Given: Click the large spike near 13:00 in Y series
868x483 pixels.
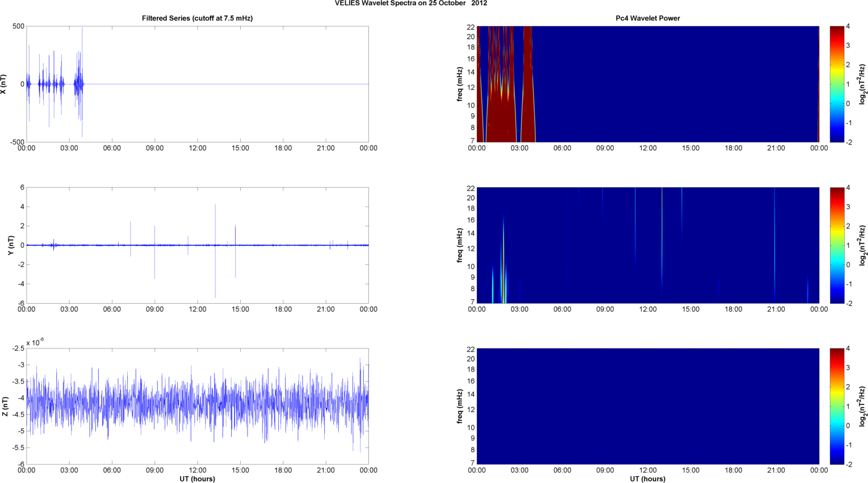Looking at the screenshot, I should coord(215,251).
